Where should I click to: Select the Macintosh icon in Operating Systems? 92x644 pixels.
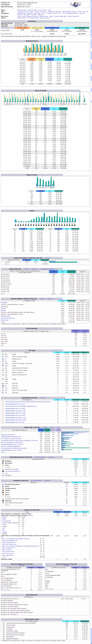(3, 463)
